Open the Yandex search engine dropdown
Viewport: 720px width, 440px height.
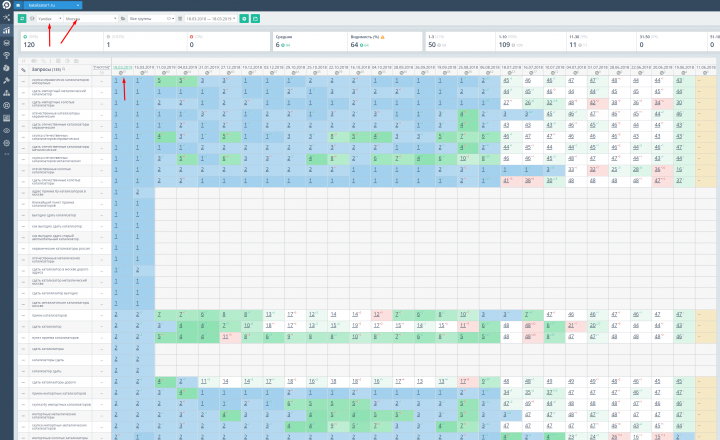point(50,18)
